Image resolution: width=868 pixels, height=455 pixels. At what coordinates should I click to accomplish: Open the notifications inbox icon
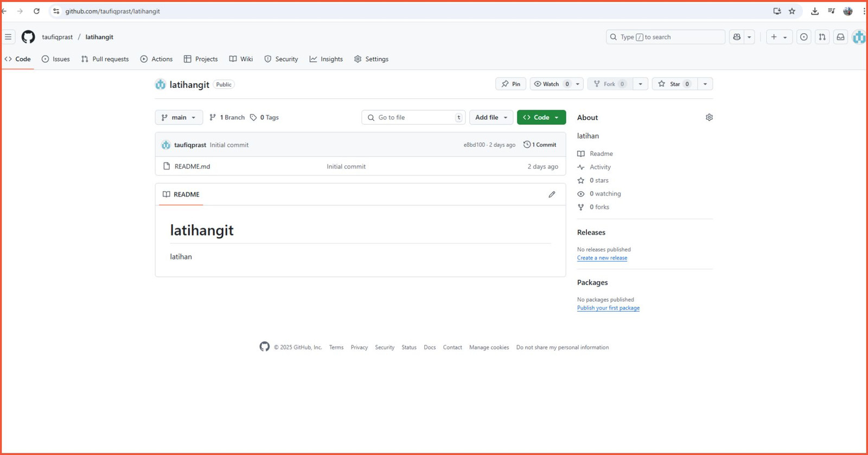pyautogui.click(x=840, y=37)
